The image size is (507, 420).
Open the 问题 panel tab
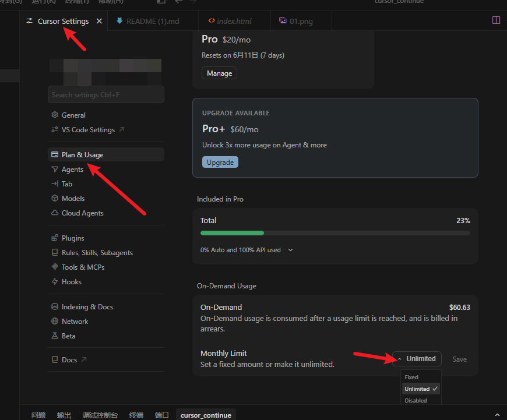click(38, 415)
